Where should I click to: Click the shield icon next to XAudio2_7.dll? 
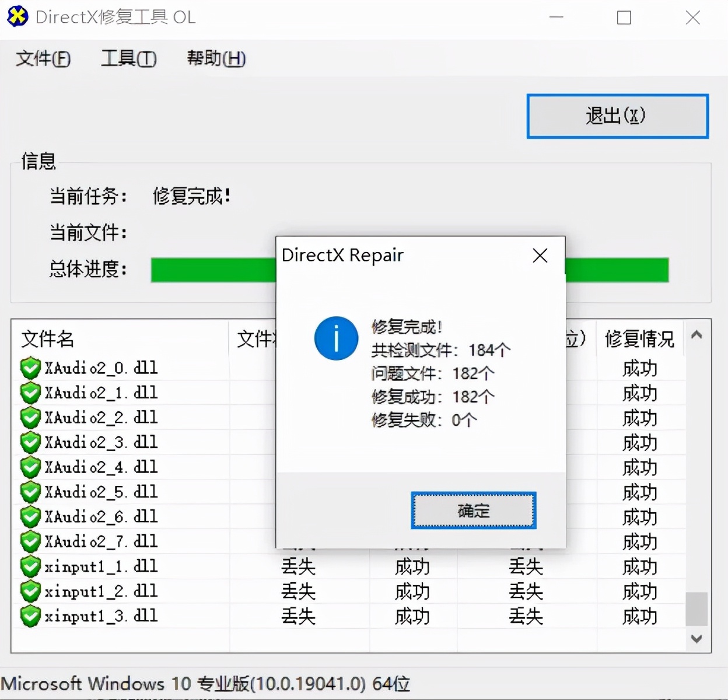[30, 541]
